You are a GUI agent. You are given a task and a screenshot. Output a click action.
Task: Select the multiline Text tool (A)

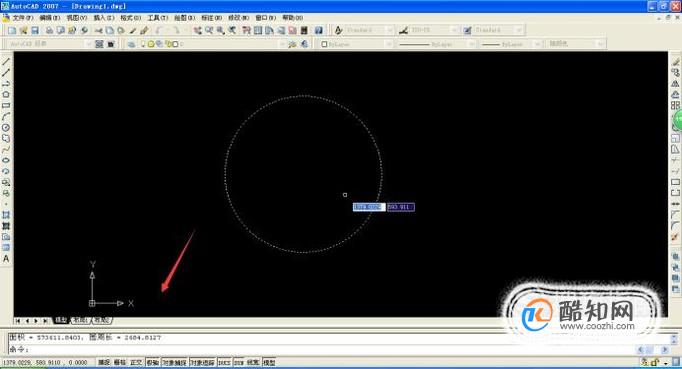click(6, 258)
